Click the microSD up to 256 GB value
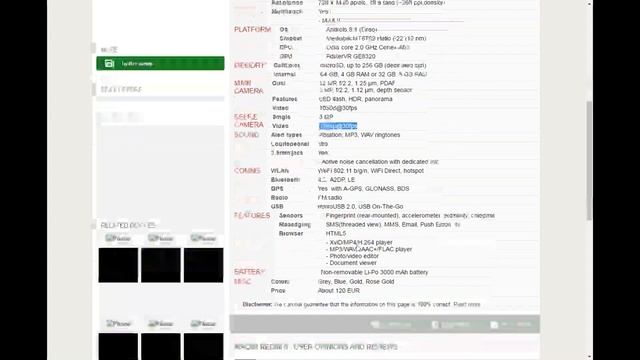 click(x=373, y=65)
